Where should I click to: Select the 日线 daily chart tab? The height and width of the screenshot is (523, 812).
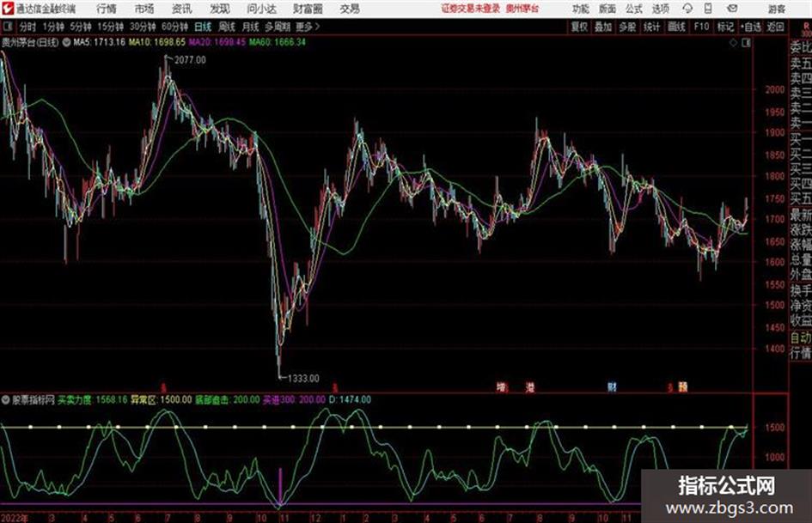click(x=203, y=27)
